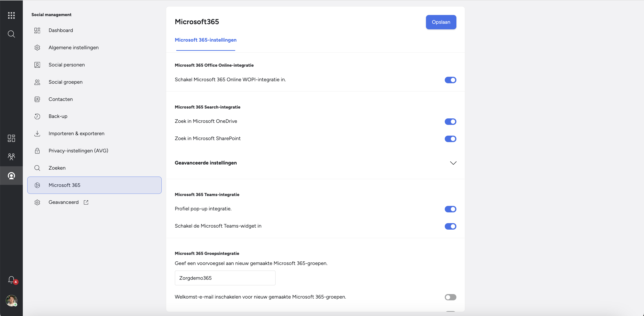This screenshot has height=316, width=644.
Task: Go to Social personen
Action: point(94,65)
